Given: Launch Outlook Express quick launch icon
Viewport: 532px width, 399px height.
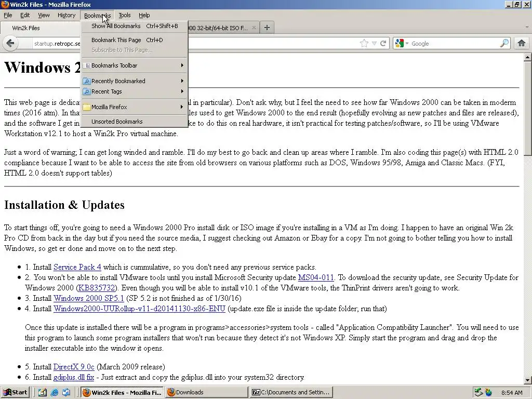Looking at the screenshot, I should click(66, 392).
